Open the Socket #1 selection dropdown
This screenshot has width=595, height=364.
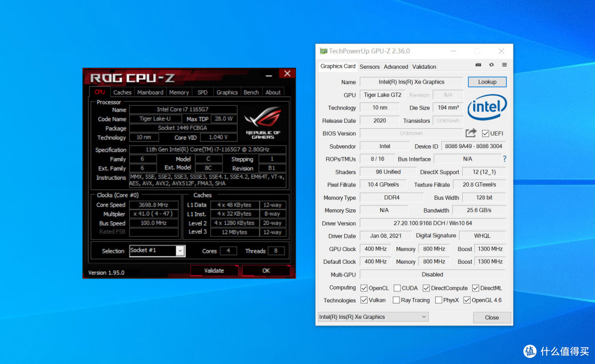pyautogui.click(x=180, y=251)
